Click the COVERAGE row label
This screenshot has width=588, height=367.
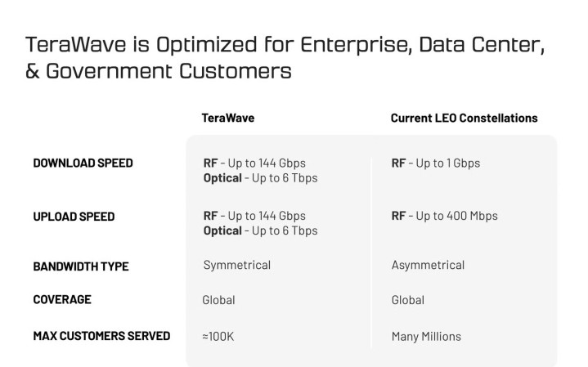[x=62, y=300]
